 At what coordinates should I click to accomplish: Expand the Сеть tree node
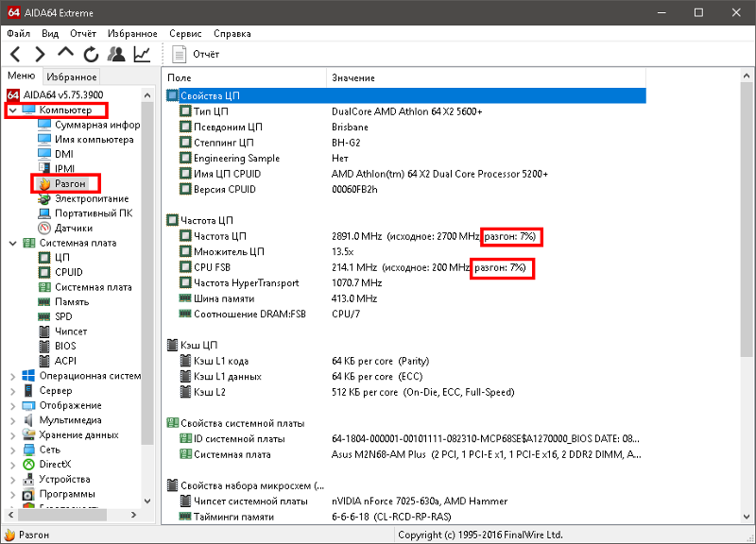click(x=13, y=450)
